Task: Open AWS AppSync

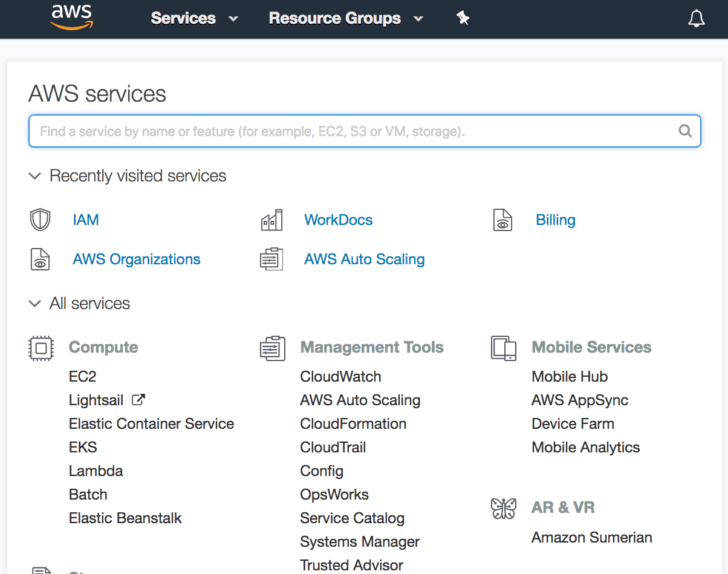Action: 580,400
